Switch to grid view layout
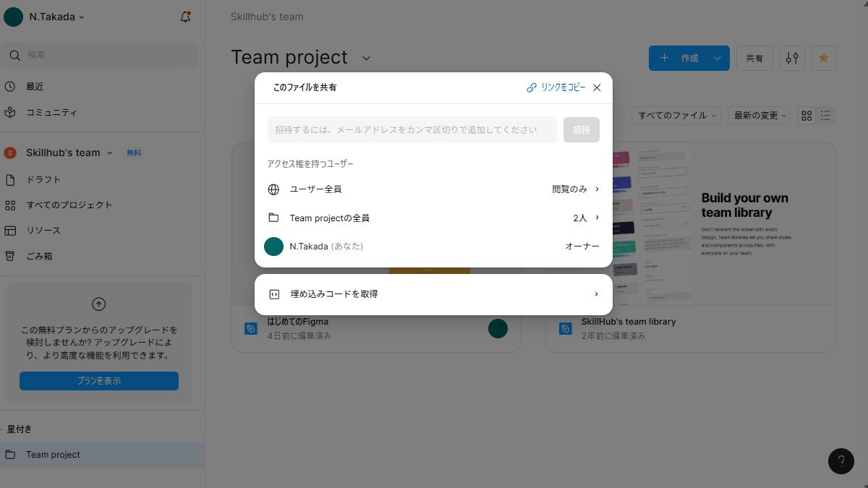 click(807, 116)
